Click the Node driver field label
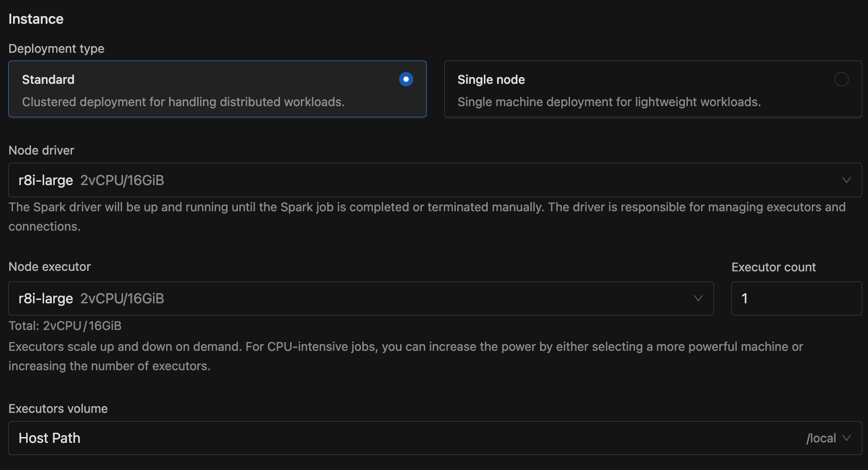This screenshot has width=868, height=470. coord(41,150)
